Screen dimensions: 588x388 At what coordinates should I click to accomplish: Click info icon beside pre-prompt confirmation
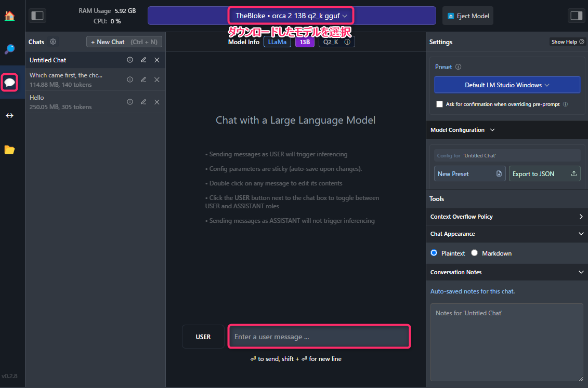coord(565,104)
